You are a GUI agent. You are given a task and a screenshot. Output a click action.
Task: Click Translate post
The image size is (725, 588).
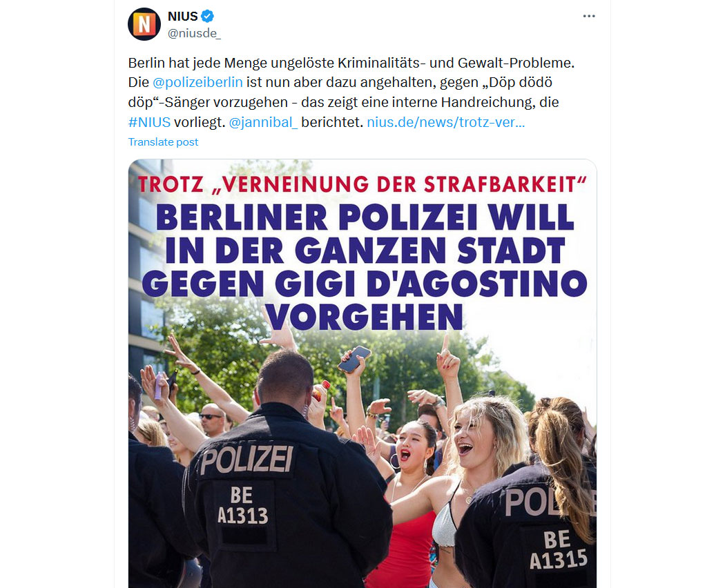coord(163,142)
